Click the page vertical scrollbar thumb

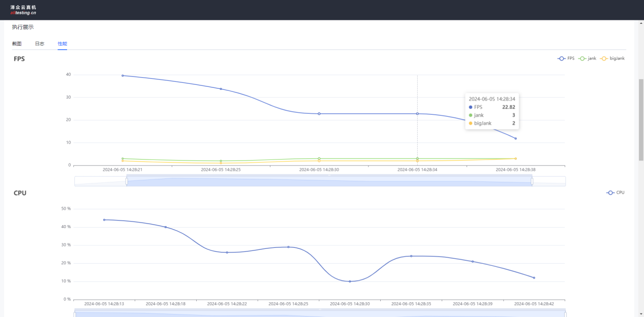tap(640, 119)
